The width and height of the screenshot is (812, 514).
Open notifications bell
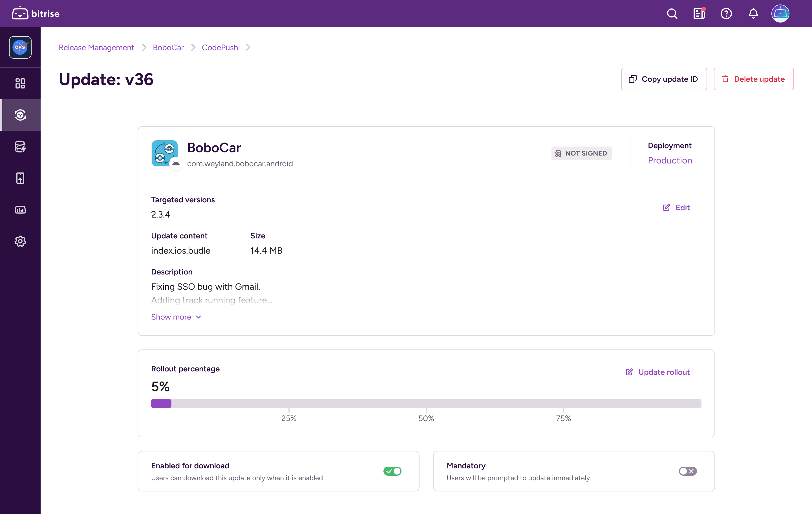click(753, 14)
